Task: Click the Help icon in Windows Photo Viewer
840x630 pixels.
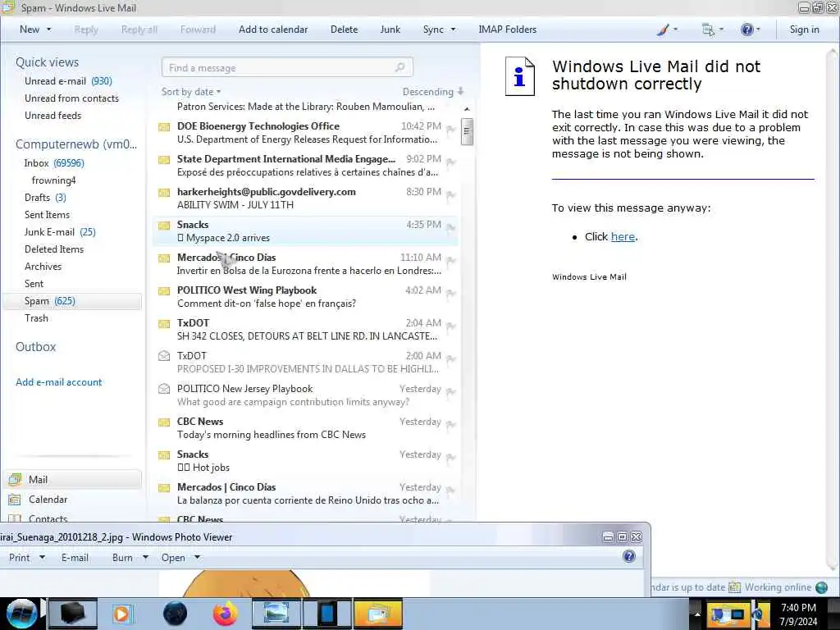Action: pos(629,557)
